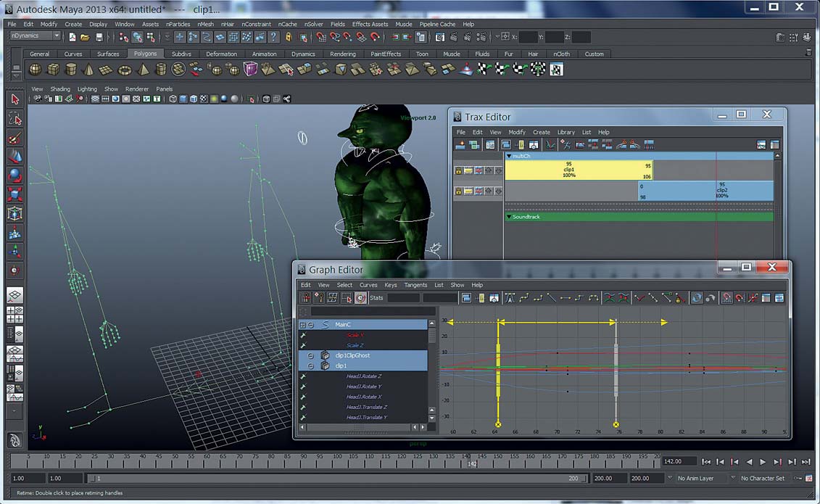Collapse the multiCh group in Trax Editor

[x=509, y=156]
